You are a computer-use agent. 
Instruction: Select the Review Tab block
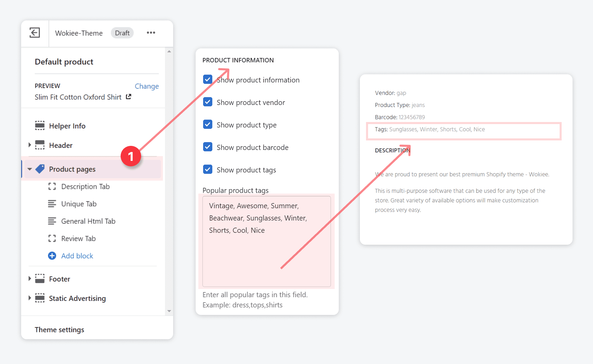(x=78, y=239)
